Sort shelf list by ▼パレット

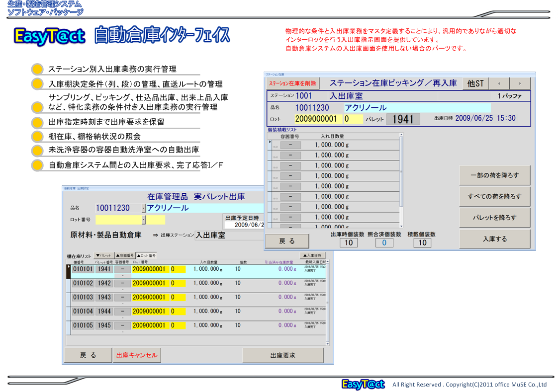click(104, 256)
